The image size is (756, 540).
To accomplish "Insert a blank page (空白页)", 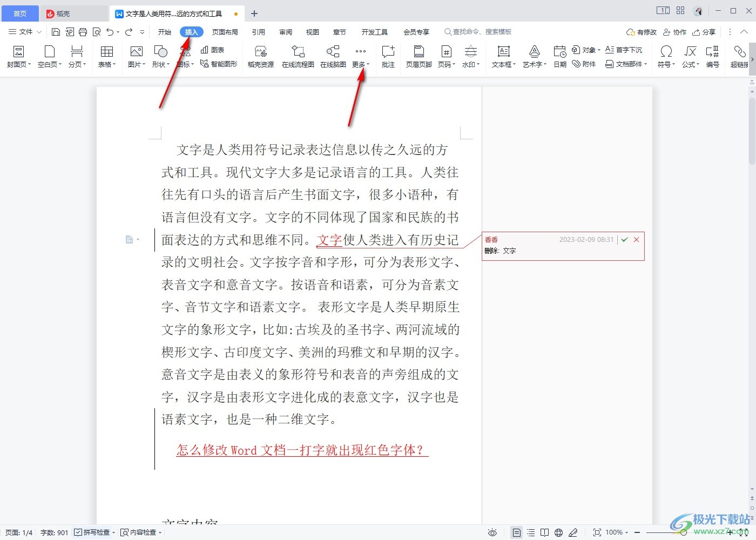I will 50,56.
